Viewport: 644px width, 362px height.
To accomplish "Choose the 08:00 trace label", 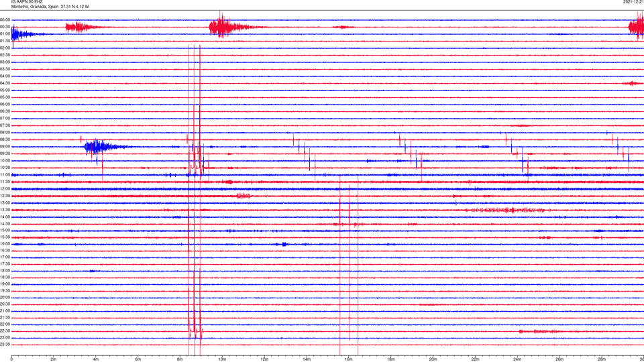I will click(x=5, y=132).
